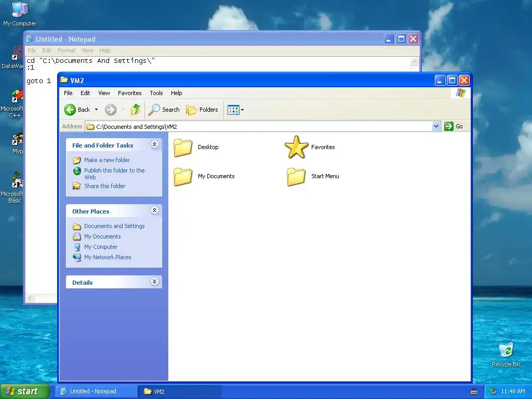Click Make a new folder
This screenshot has height=399, width=532.
107,160
